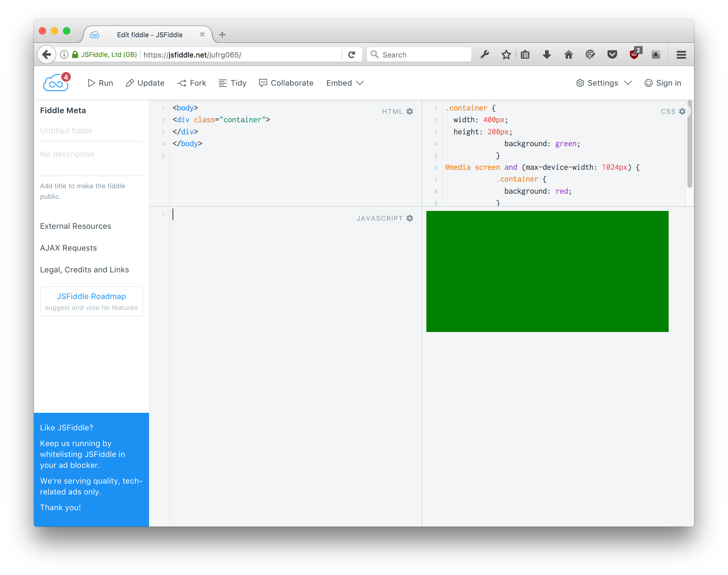Open the uBlock Origin extension

pyautogui.click(x=634, y=54)
